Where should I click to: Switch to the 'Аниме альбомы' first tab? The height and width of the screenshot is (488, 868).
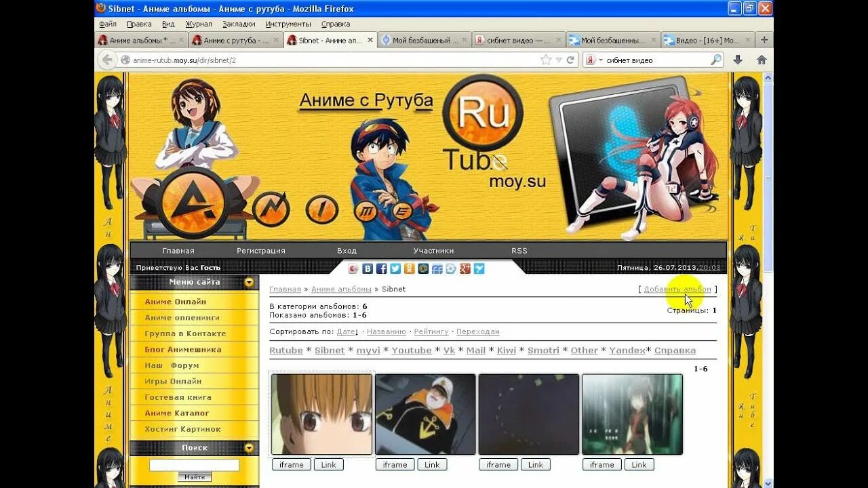pos(140,40)
